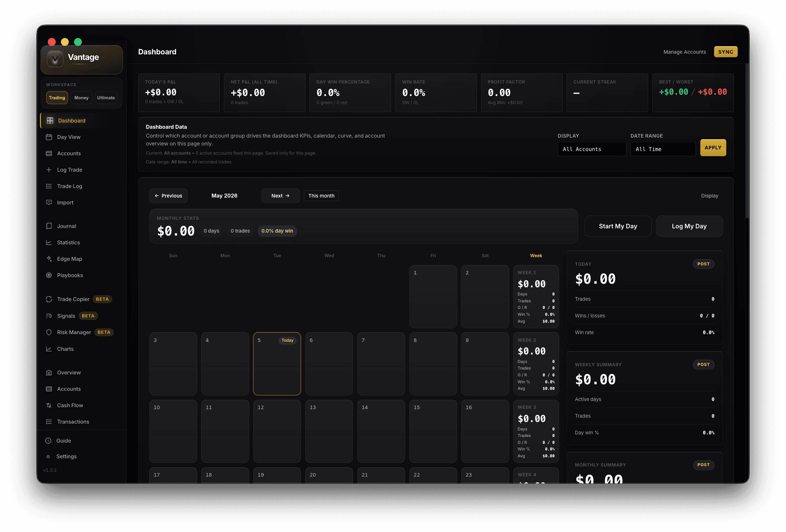Click the Edge Map sparkle icon
This screenshot has width=786, height=532.
point(49,259)
